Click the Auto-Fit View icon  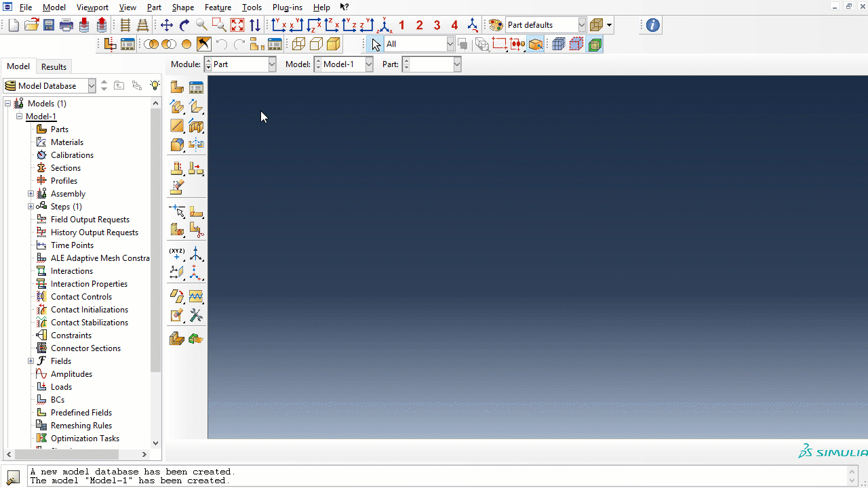237,25
